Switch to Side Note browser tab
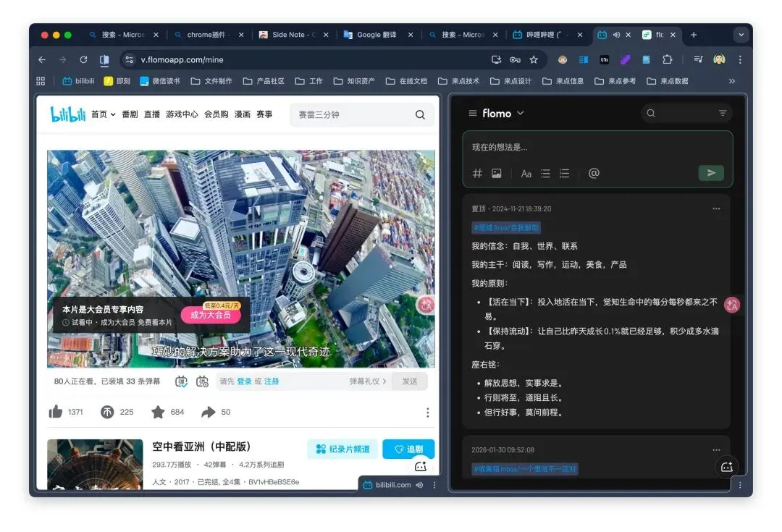This screenshot has width=782, height=532. pos(293,35)
